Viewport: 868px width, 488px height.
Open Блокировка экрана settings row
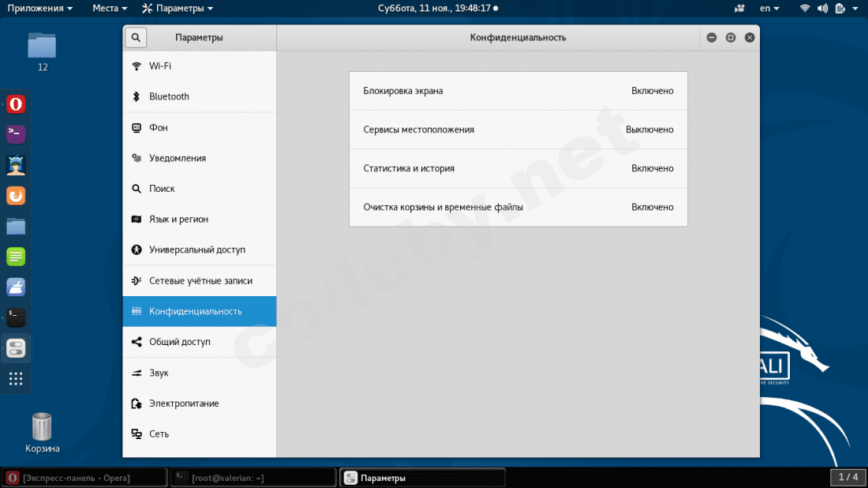tap(518, 91)
